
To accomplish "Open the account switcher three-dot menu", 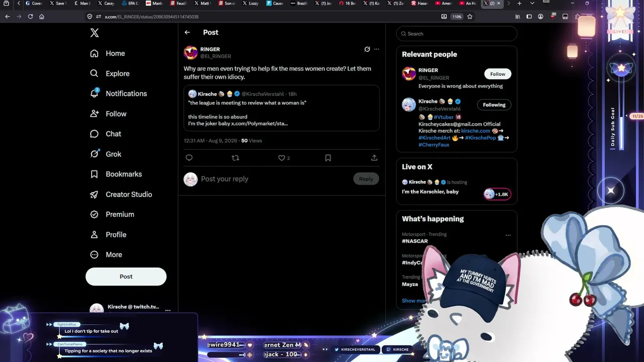I will (168, 310).
